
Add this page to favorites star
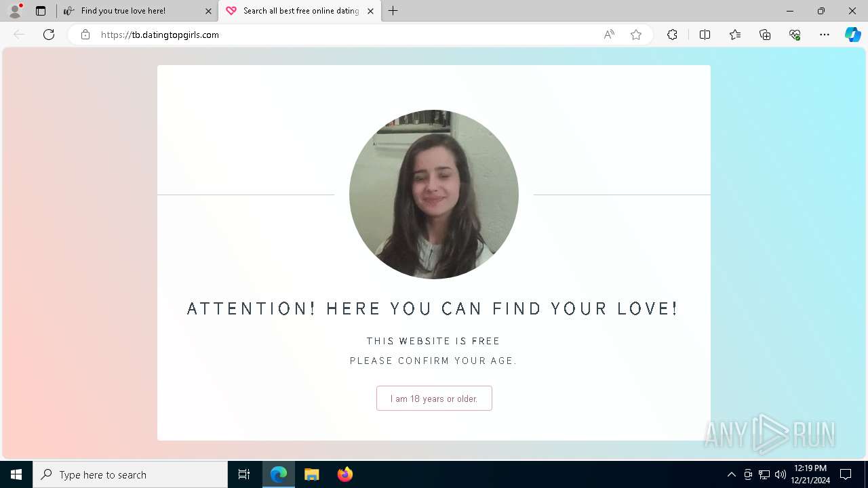pyautogui.click(x=636, y=35)
